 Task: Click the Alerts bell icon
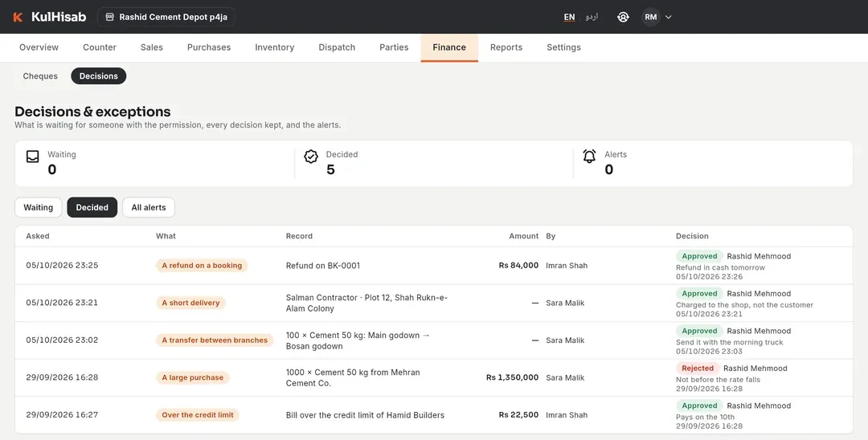590,157
